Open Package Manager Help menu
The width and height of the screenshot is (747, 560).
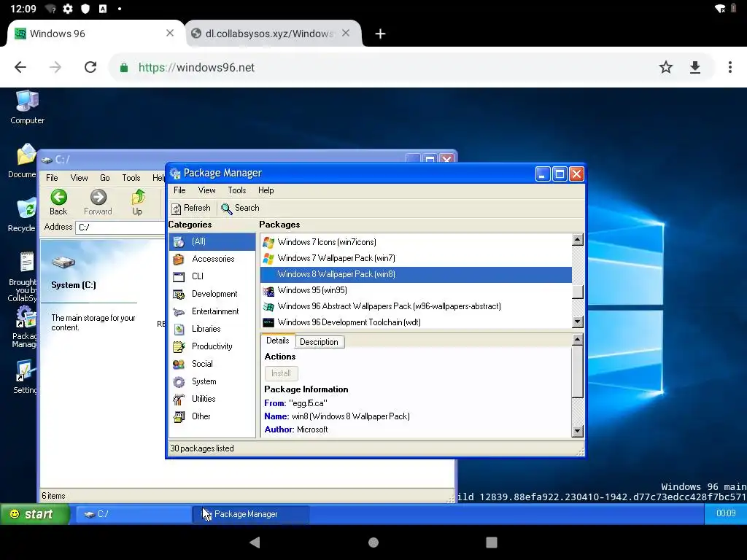click(266, 190)
